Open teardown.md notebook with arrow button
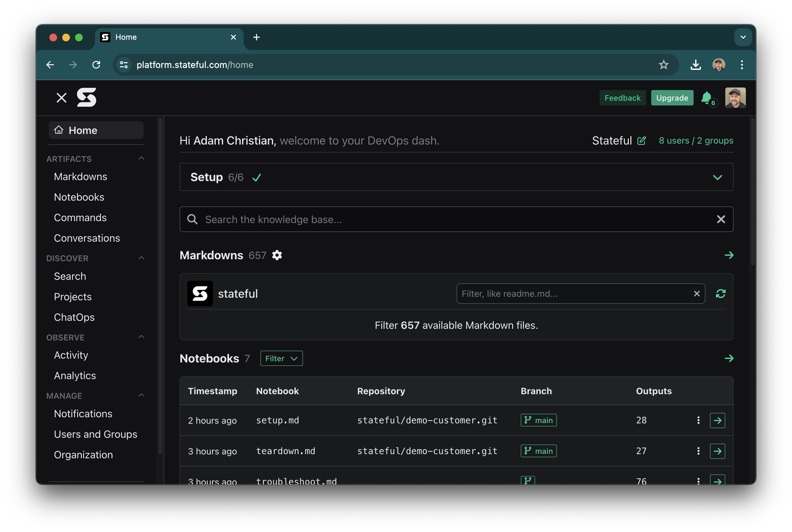 tap(717, 451)
